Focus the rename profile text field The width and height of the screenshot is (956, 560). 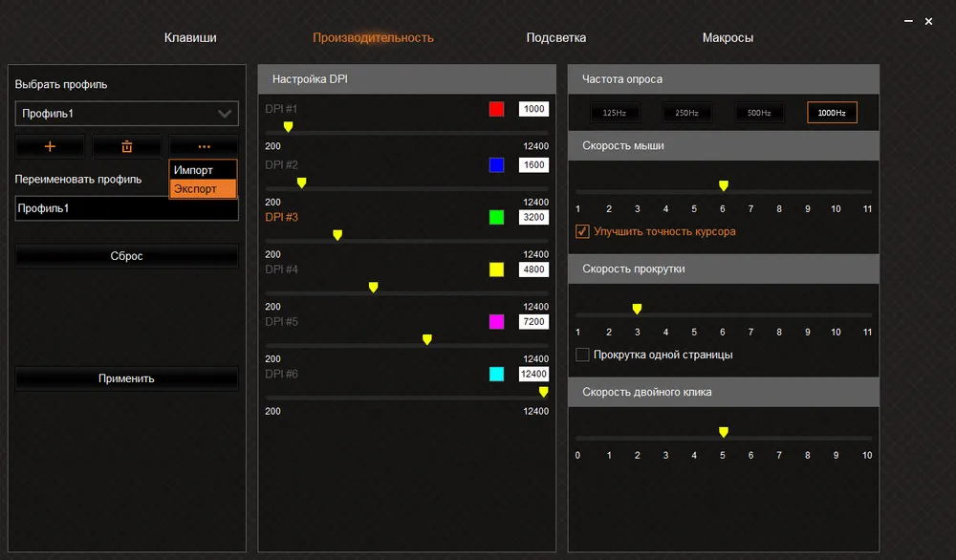point(127,208)
